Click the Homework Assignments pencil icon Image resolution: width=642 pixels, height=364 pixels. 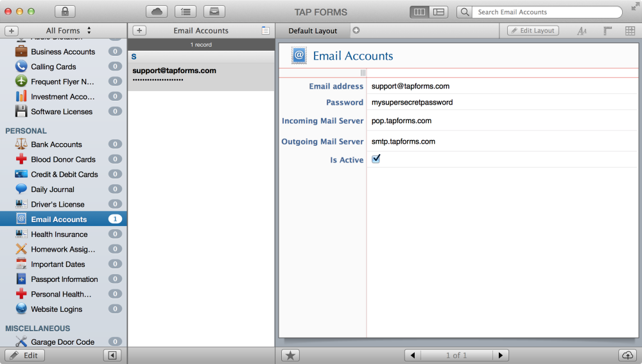[x=21, y=249]
